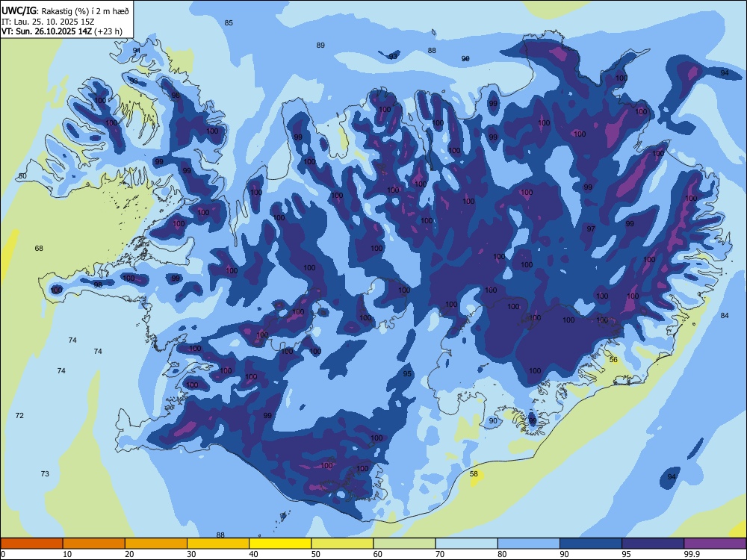Pick the purple above-99.9 legend swatch
Viewport: 747px width, 560px height.
point(715,544)
